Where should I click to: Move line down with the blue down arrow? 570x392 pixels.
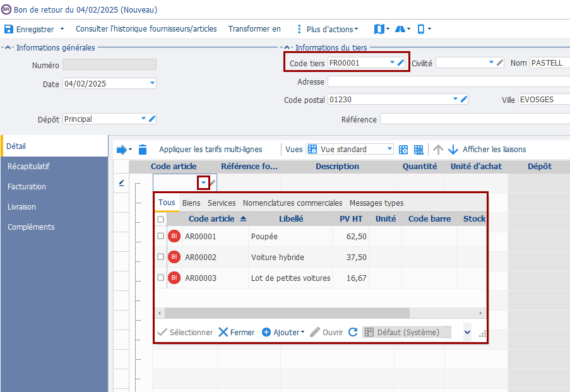pos(453,150)
